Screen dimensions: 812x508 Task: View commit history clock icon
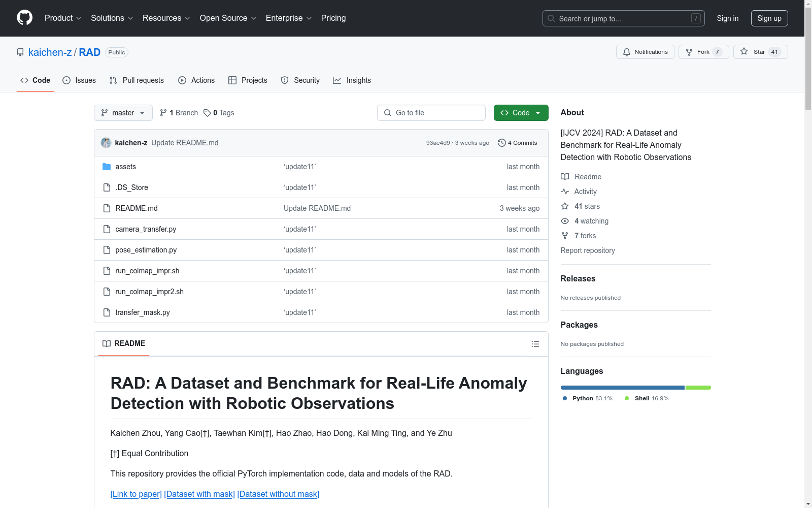point(502,143)
